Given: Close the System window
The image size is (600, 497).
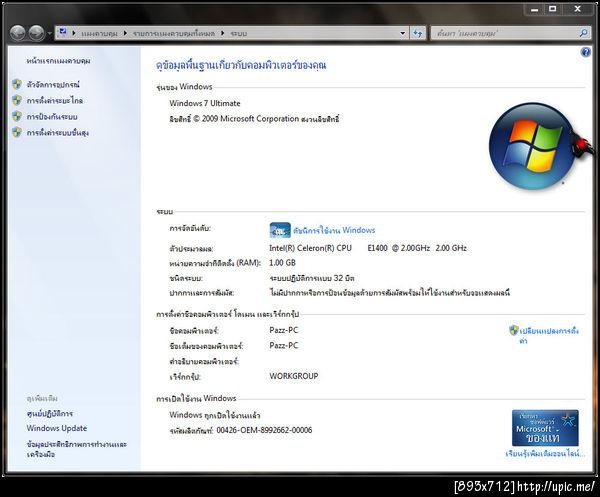Looking at the screenshot, I should pos(577,9).
